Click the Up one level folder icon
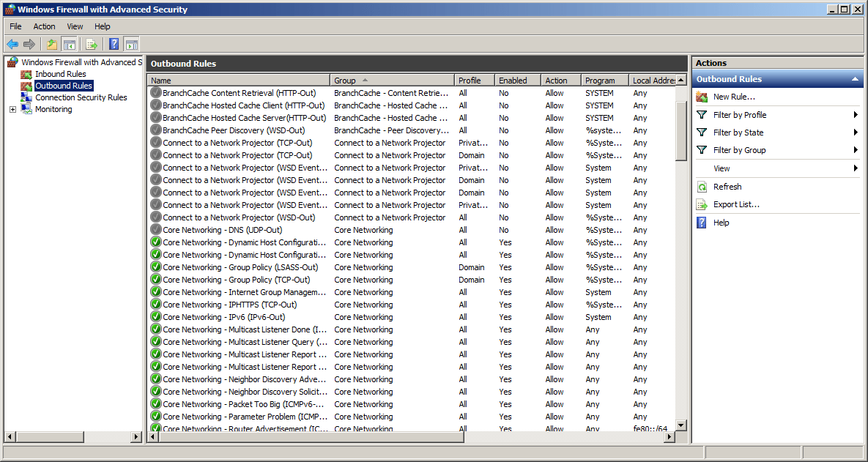This screenshot has height=462, width=868. coord(52,44)
